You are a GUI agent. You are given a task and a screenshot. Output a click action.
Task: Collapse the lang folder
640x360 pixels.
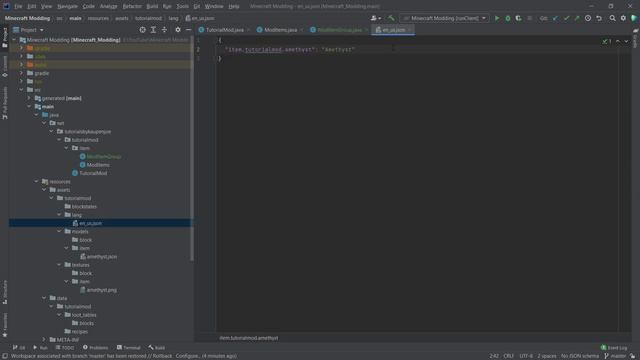tap(59, 215)
